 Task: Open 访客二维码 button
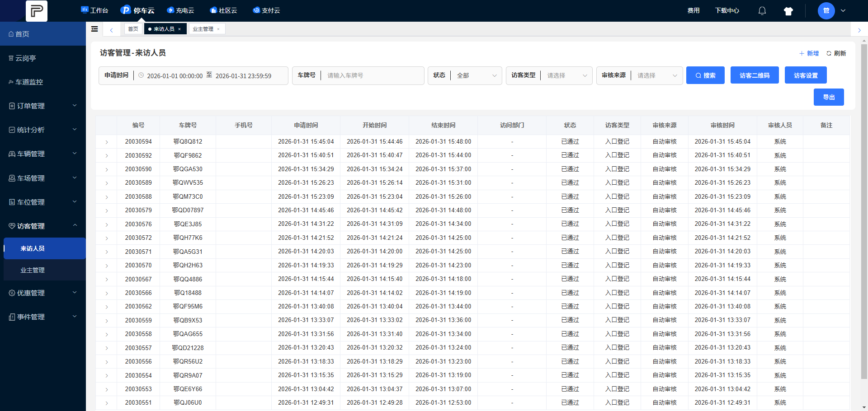click(755, 75)
